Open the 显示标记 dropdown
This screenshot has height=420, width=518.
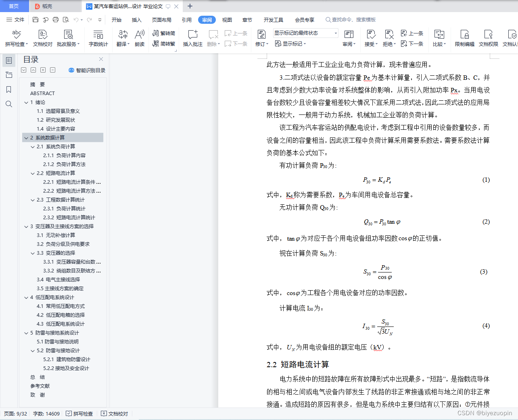pos(290,44)
